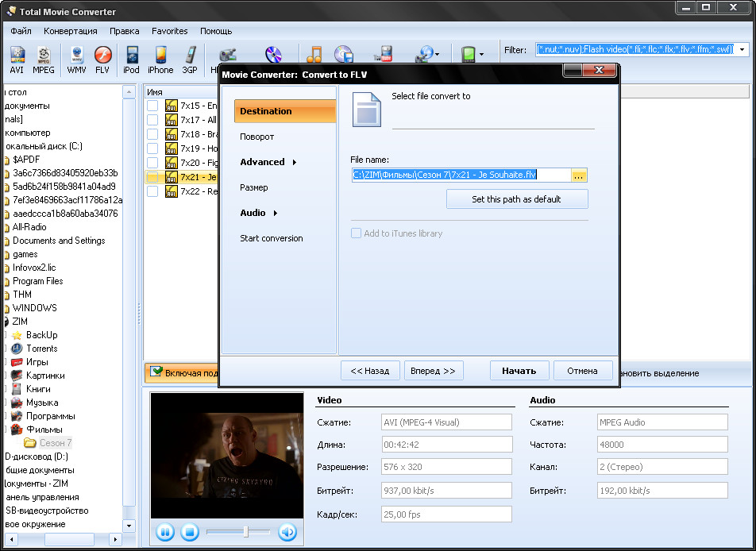Click the Torrents folder icon in tree
756x551 pixels.
(x=17, y=349)
